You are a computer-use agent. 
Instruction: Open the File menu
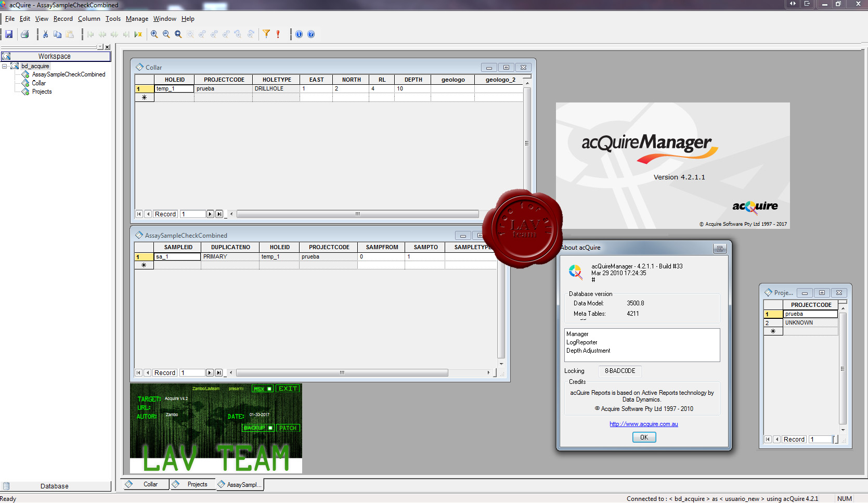tap(10, 19)
